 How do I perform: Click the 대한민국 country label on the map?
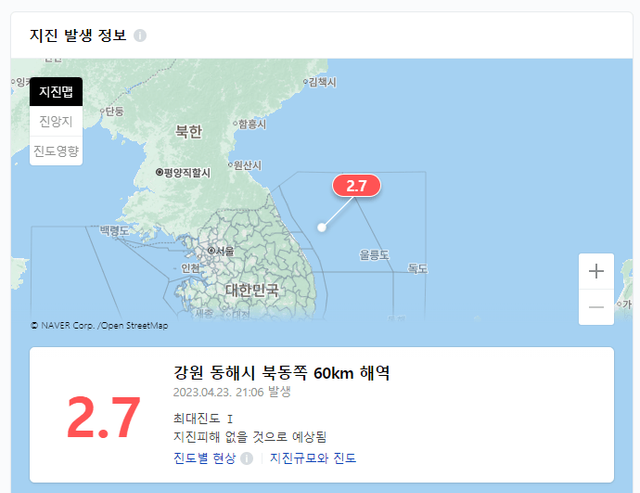tap(252, 290)
